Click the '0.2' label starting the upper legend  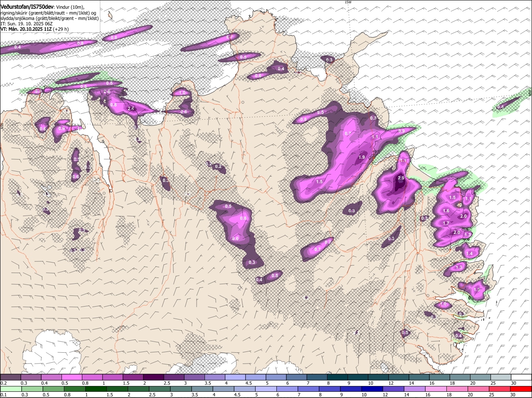[x=3, y=383]
